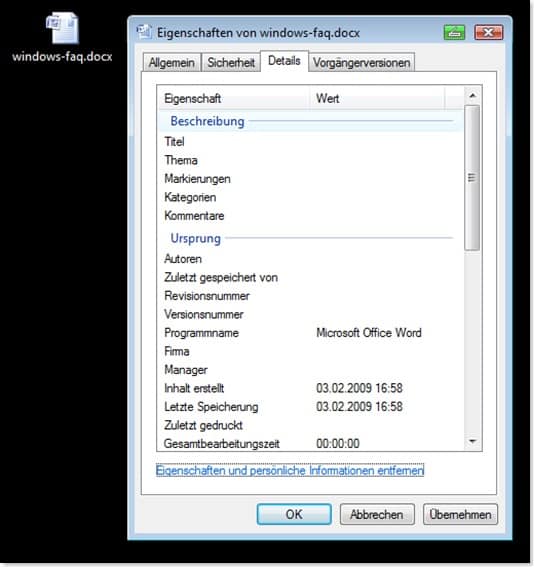Cancel with the Abbrechen button

click(377, 514)
